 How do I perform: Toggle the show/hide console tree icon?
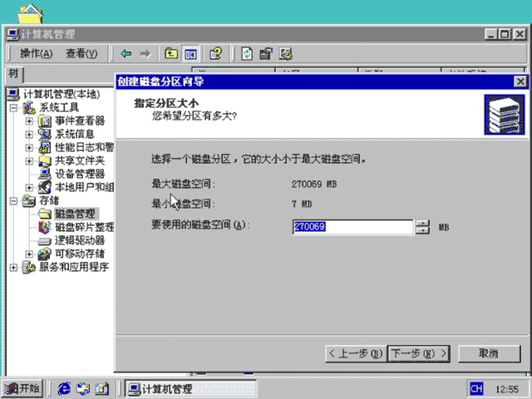[x=190, y=53]
